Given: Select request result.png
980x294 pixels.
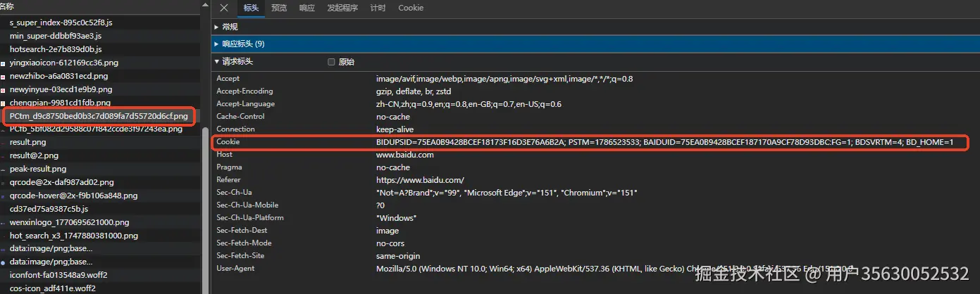Looking at the screenshot, I should [x=28, y=142].
